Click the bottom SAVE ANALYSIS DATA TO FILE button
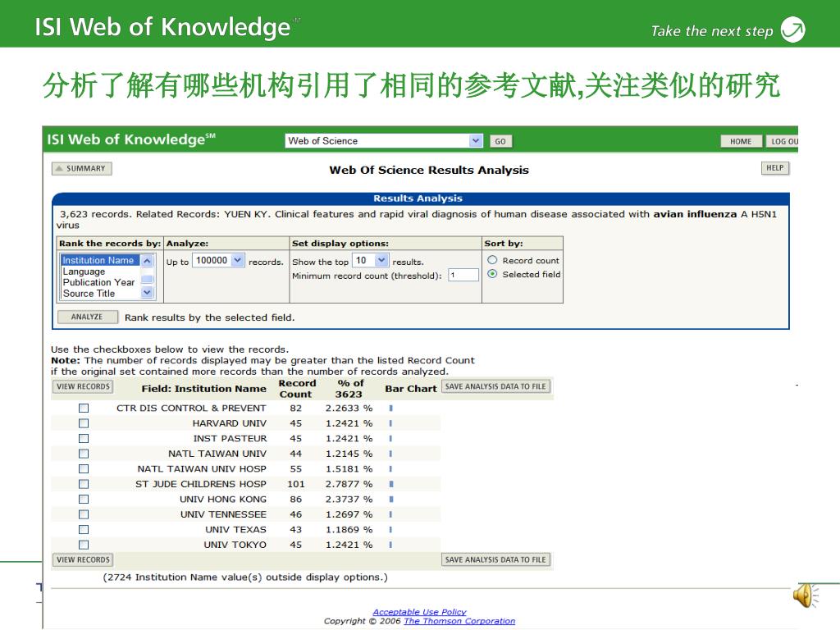 (495, 559)
